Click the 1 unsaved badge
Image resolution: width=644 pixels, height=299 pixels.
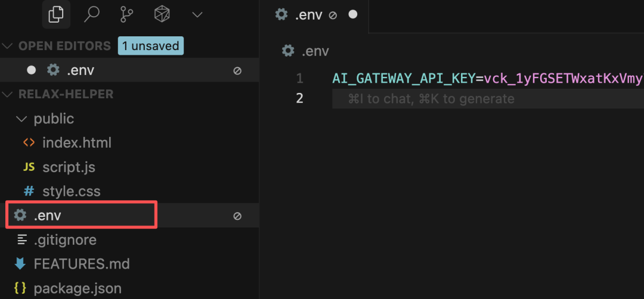(x=151, y=46)
